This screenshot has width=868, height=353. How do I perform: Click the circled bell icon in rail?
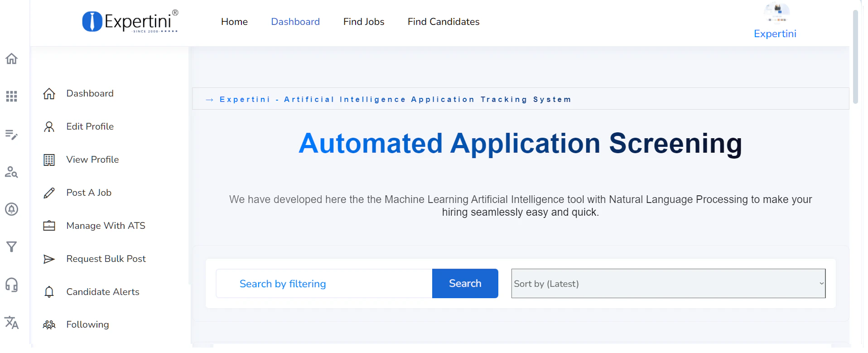point(11,209)
